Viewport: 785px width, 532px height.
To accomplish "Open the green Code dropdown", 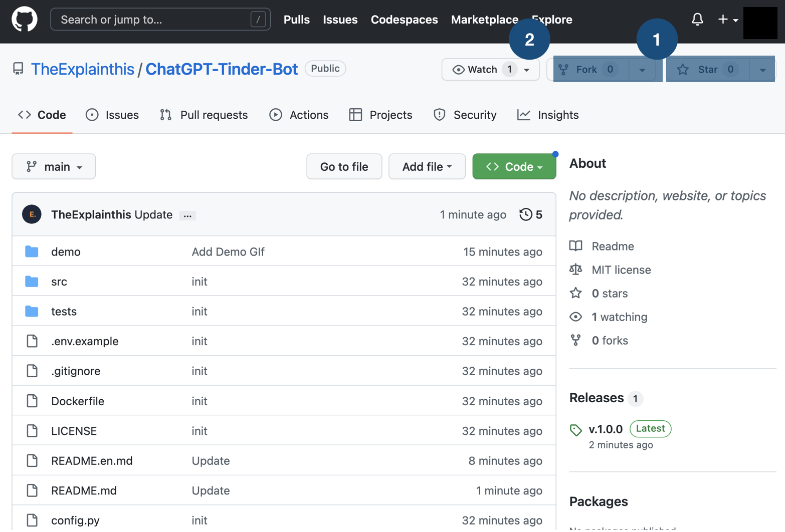I will [514, 166].
